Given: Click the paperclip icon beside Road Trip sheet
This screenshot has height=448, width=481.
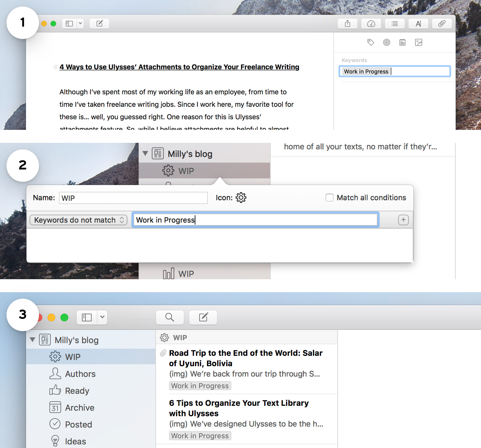Looking at the screenshot, I should [x=163, y=353].
